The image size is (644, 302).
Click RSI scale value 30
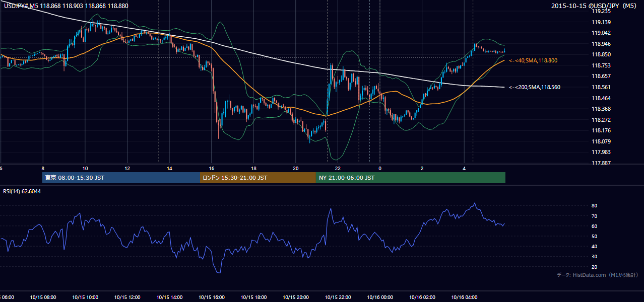[x=594, y=257]
